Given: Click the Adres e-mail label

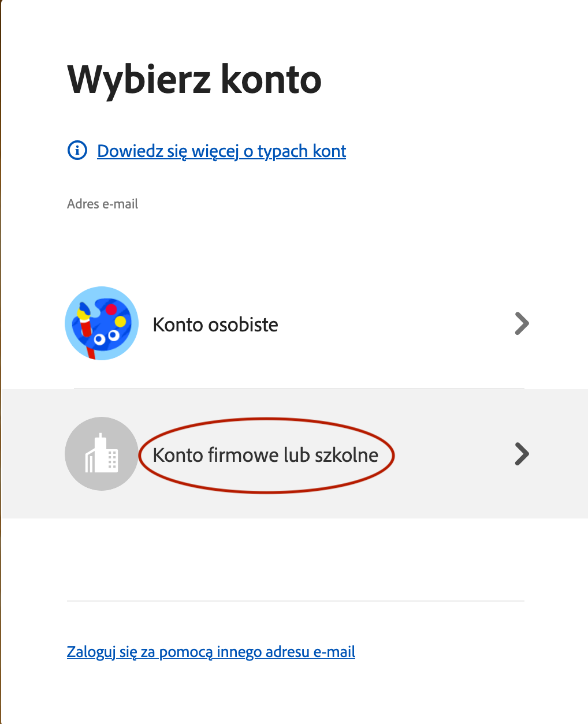Looking at the screenshot, I should point(102,203).
